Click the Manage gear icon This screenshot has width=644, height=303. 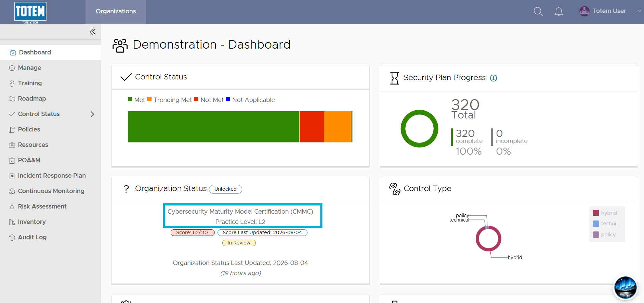pos(12,68)
